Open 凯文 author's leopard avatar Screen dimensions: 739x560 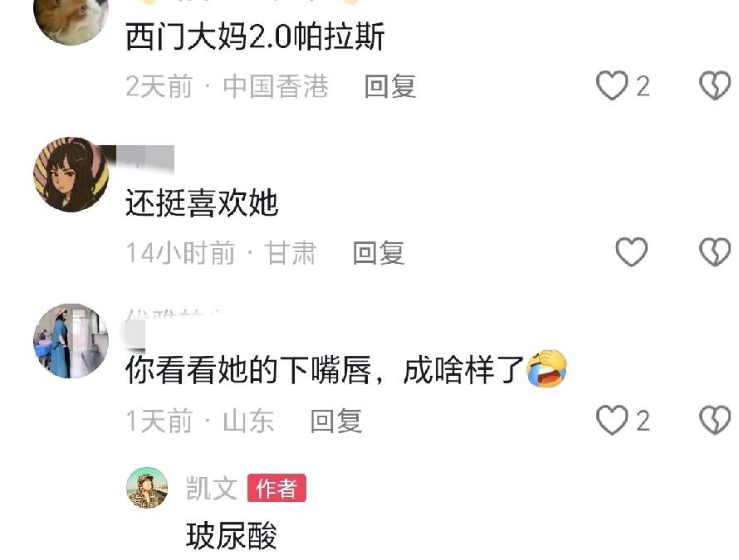(147, 488)
